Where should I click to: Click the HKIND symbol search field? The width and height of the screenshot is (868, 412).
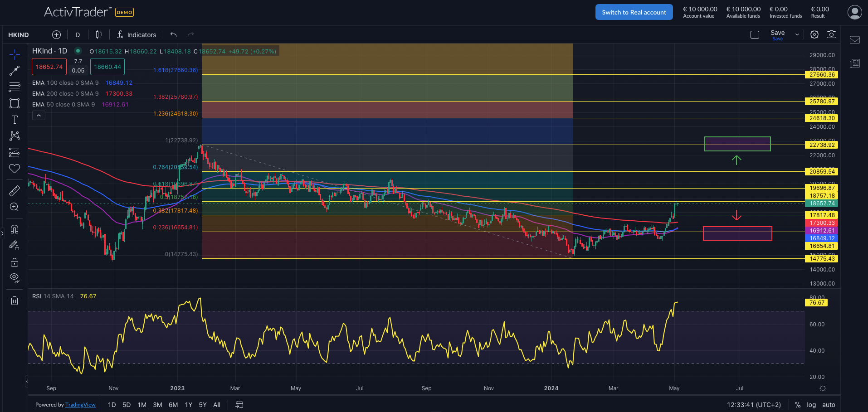coord(19,35)
